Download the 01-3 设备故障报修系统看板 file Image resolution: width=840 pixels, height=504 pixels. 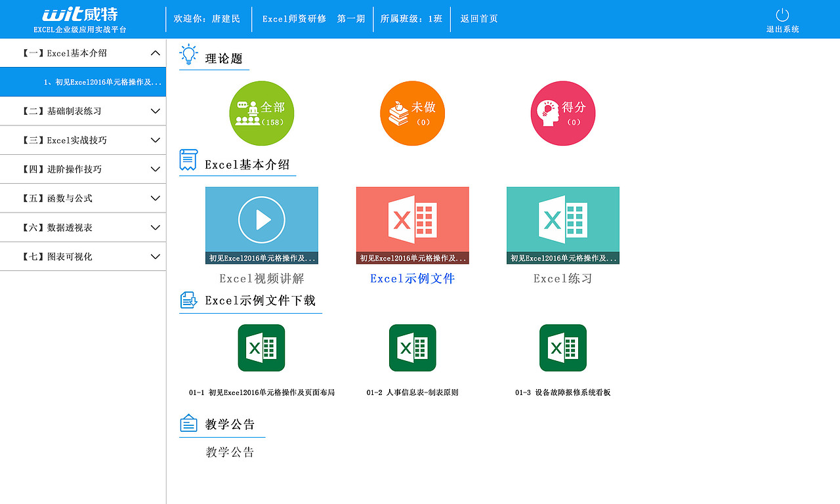pos(562,348)
